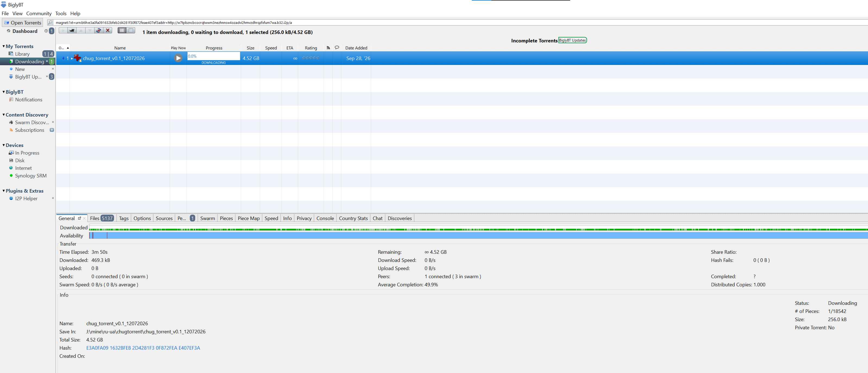Pop out the General tab view
The image size is (868, 373).
click(80, 218)
